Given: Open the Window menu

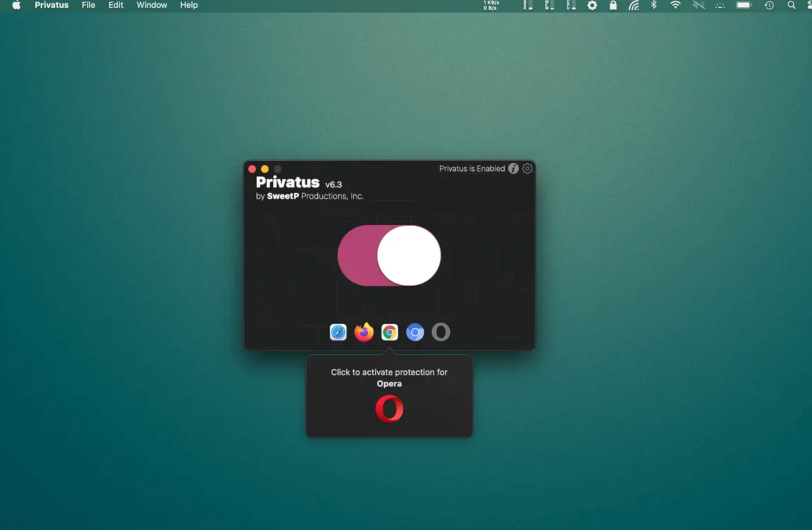Looking at the screenshot, I should pos(152,5).
